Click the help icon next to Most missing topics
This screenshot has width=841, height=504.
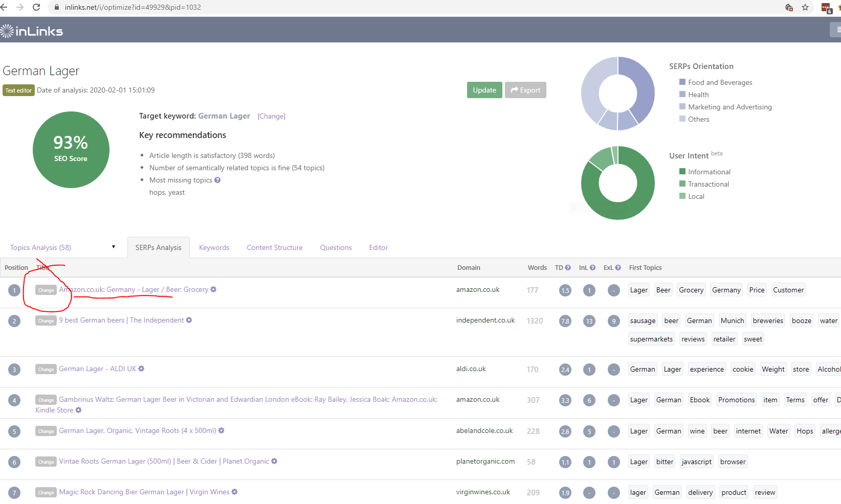217,180
